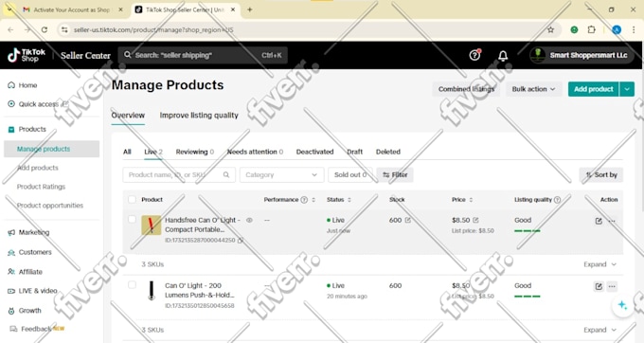Select the Deactivated tab
This screenshot has width=644, height=343.
[x=314, y=152]
